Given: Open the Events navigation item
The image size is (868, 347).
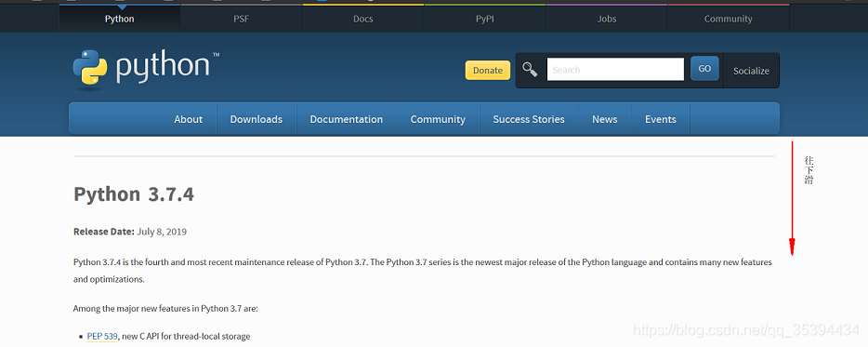Looking at the screenshot, I should [x=661, y=119].
